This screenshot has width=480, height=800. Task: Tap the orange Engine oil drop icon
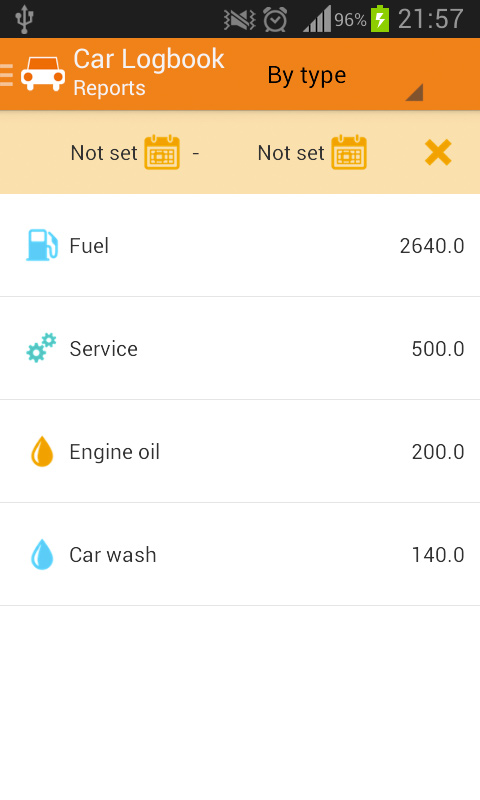(42, 451)
